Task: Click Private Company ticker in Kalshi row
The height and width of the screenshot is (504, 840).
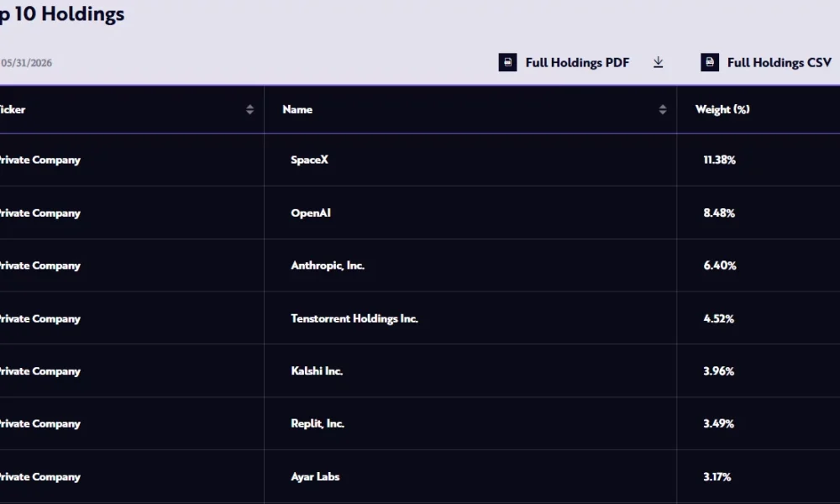Action: click(x=39, y=370)
